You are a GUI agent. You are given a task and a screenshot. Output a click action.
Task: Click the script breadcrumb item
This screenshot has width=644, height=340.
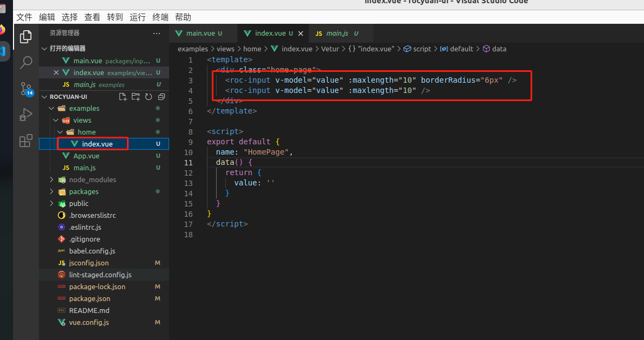[x=421, y=49]
